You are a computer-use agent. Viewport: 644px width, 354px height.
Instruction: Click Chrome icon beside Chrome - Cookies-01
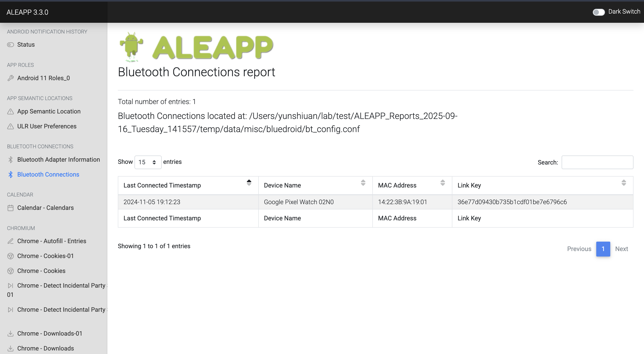[x=11, y=256]
